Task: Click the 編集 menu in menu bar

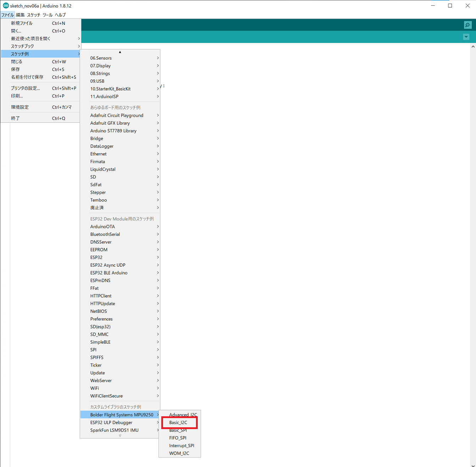Action: click(x=20, y=15)
